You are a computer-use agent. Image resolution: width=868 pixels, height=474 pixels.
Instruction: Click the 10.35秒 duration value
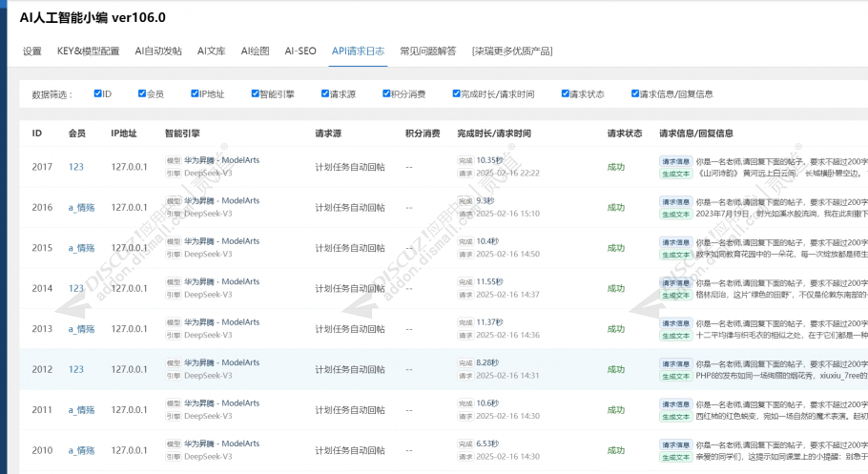489,160
